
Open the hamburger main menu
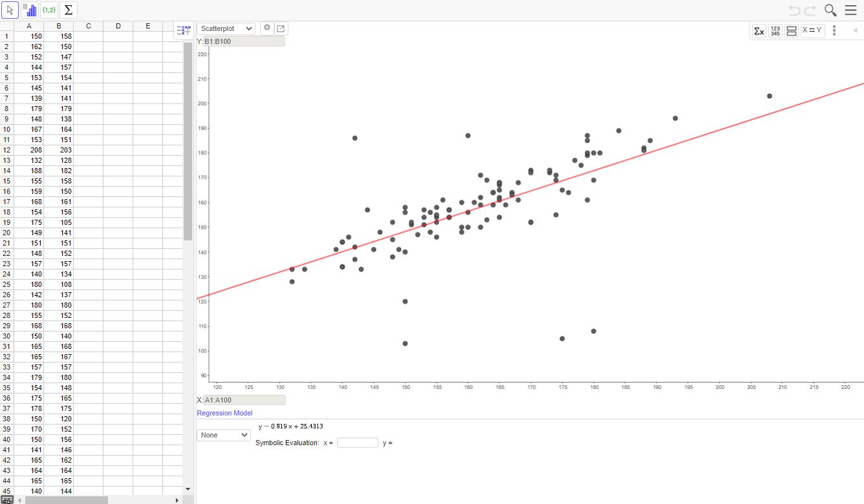coord(850,10)
